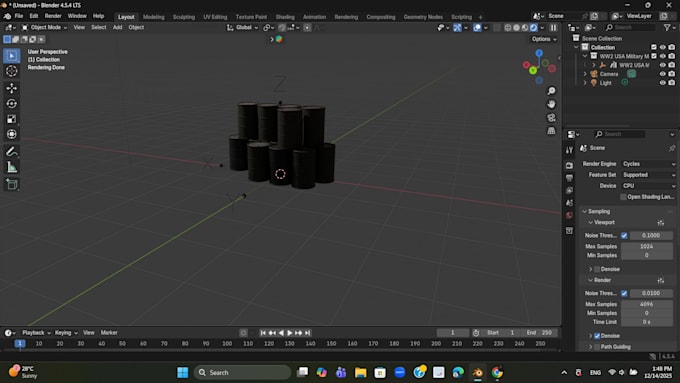The image size is (680, 383).
Task: Open the World properties tab
Action: point(569,216)
